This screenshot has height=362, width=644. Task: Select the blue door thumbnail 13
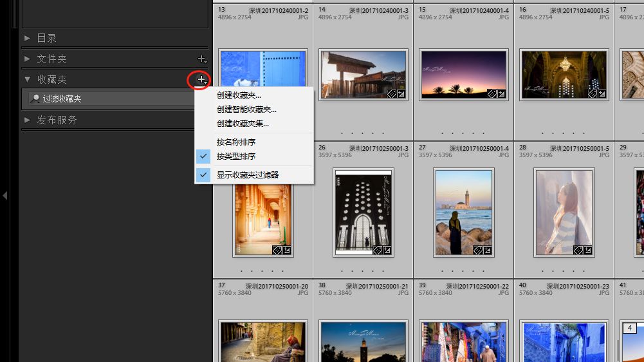click(263, 68)
